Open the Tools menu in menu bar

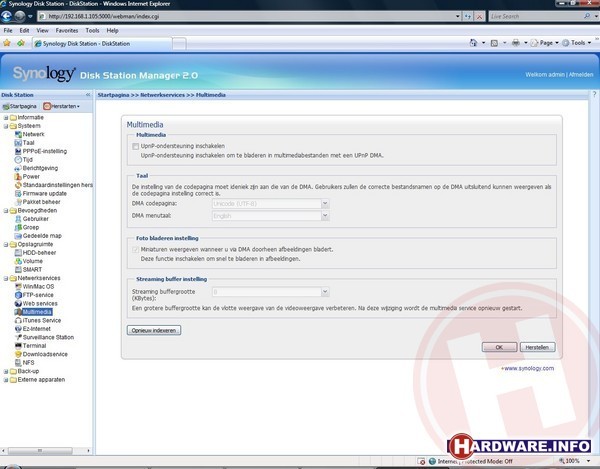[92, 30]
